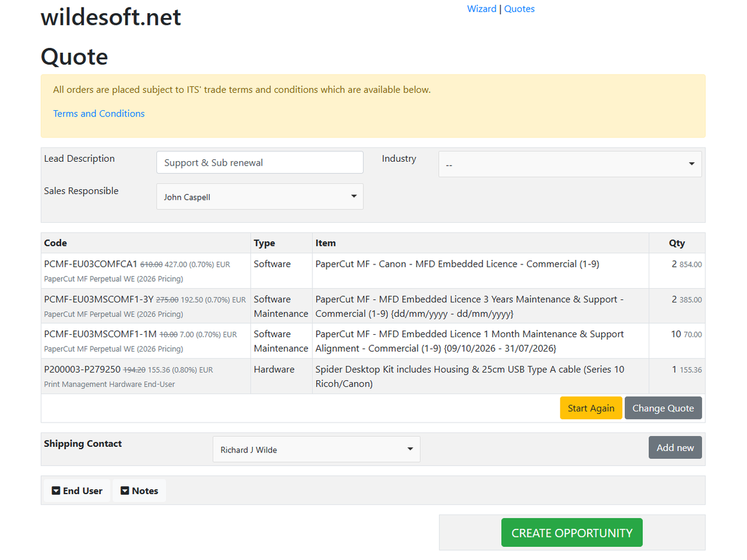Click the Sales Responsible label

pyautogui.click(x=81, y=191)
